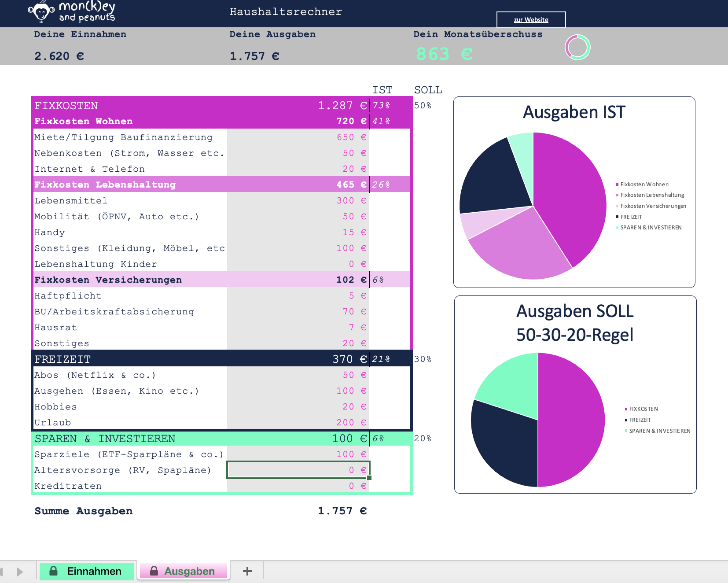This screenshot has width=728, height=583.
Task: Select the Lebensmittel amount cell 300 €
Action: coord(298,200)
